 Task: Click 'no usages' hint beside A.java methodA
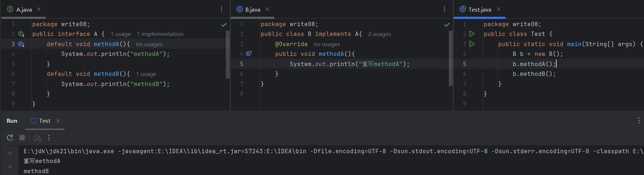[149, 44]
